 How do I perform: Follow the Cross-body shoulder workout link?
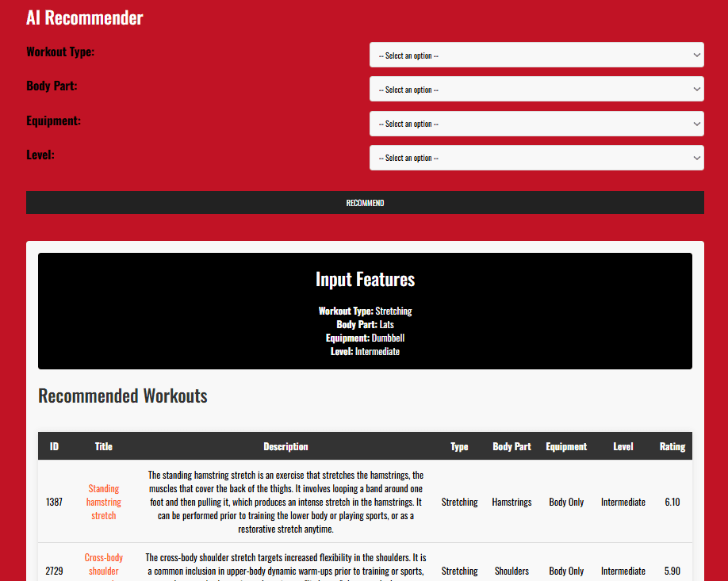[104, 566]
